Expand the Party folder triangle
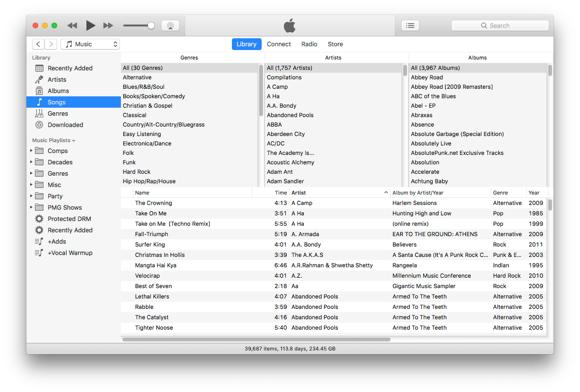The image size is (580, 392). [x=31, y=196]
